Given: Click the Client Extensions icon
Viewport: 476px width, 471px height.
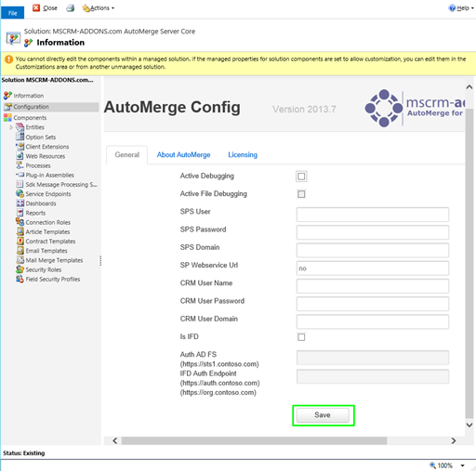Looking at the screenshot, I should pyautogui.click(x=20, y=147).
